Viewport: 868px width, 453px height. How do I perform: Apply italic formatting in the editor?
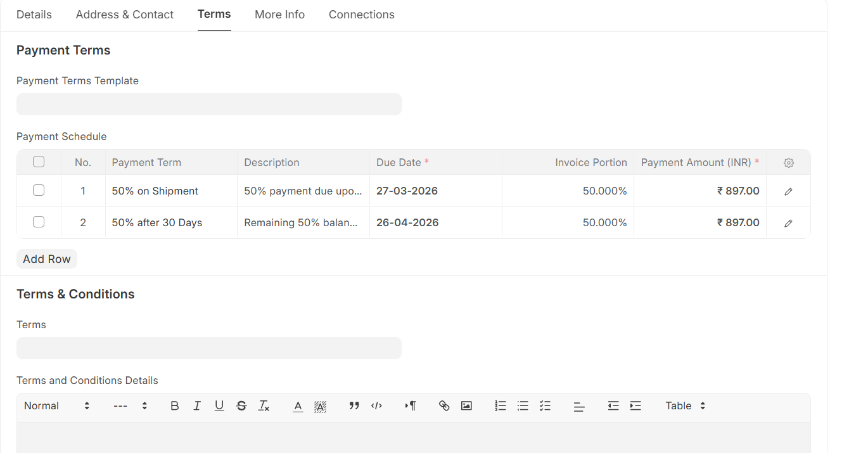pos(197,406)
